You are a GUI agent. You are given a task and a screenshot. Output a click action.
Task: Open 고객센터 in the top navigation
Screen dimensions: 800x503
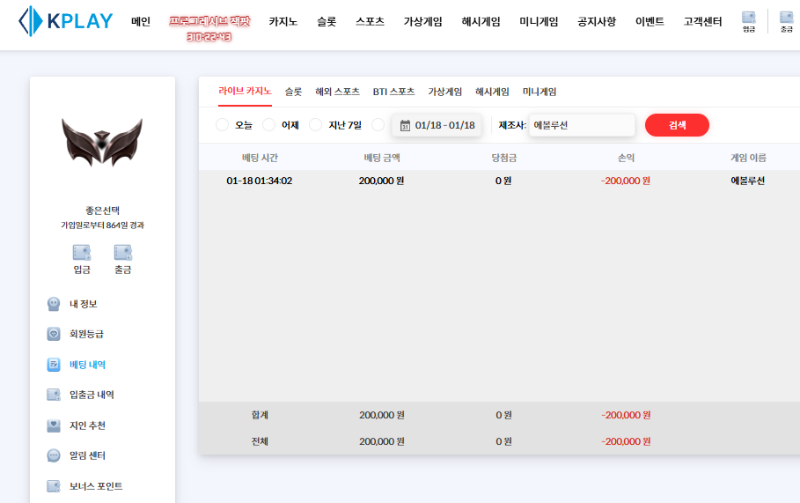(x=704, y=21)
